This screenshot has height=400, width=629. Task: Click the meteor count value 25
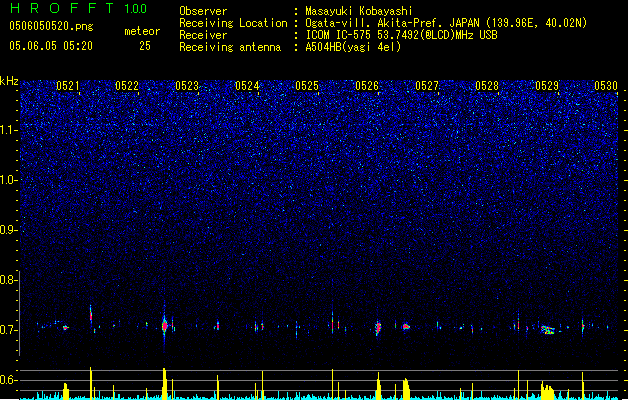[145, 46]
